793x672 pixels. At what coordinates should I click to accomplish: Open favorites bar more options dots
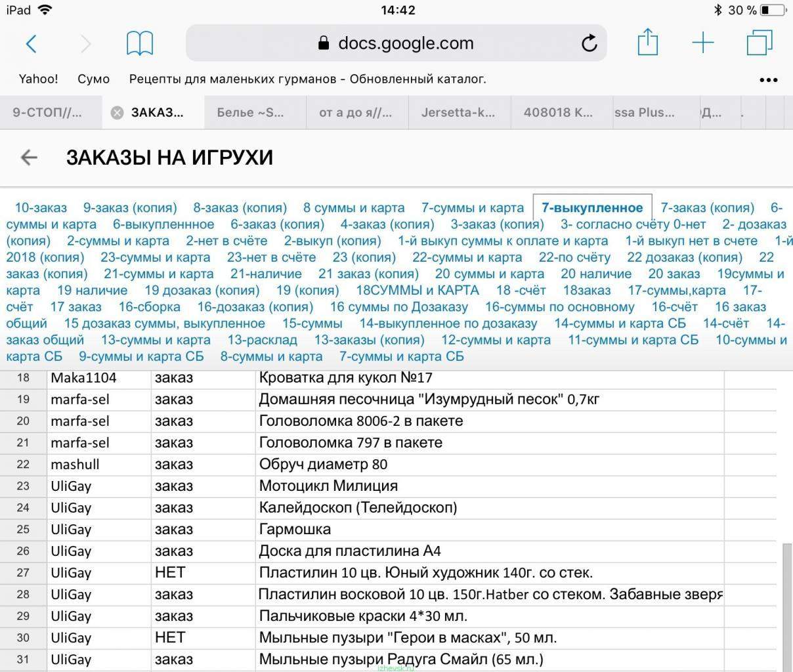coord(769,80)
